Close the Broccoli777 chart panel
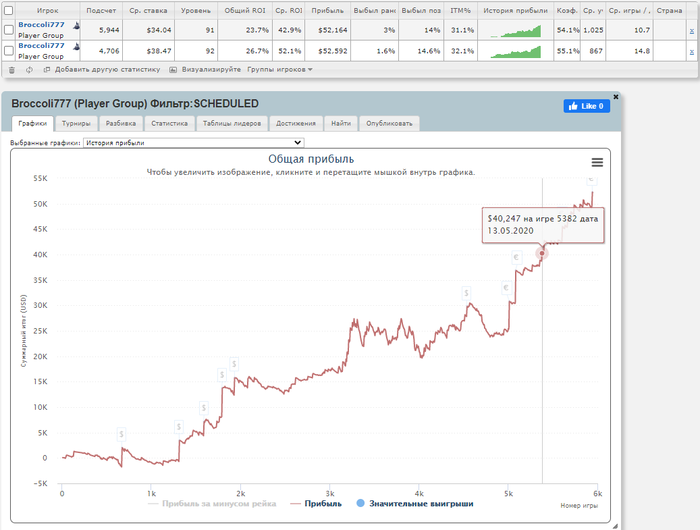Viewport: 700px width, 530px height. click(616, 96)
